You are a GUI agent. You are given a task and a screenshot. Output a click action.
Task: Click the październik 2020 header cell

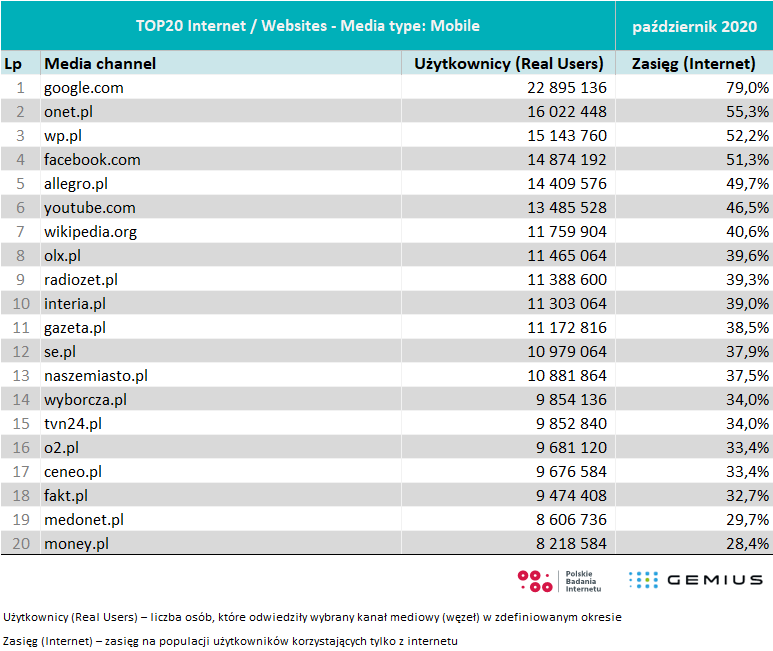tap(694, 25)
